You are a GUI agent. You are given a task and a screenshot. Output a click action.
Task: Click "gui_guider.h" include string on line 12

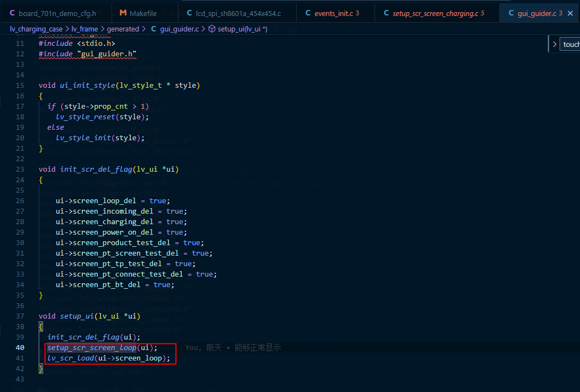(107, 54)
